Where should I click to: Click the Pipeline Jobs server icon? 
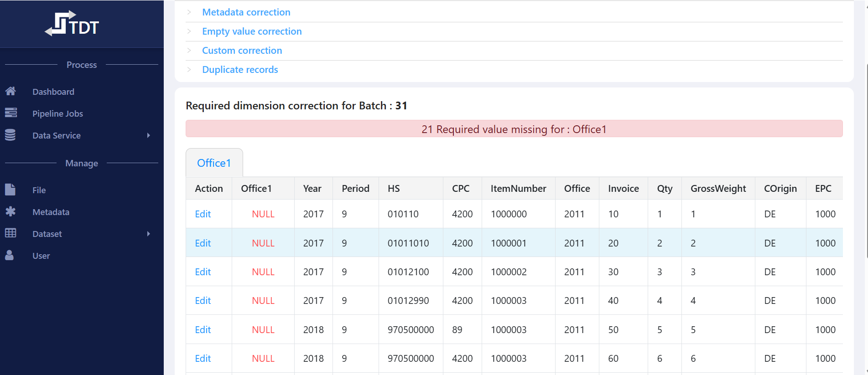coord(10,113)
